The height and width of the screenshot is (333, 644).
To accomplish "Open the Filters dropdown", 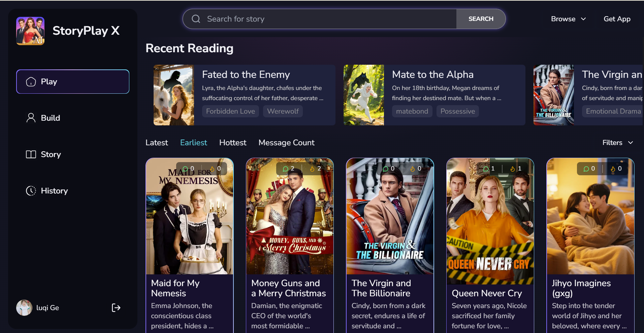I will [618, 143].
